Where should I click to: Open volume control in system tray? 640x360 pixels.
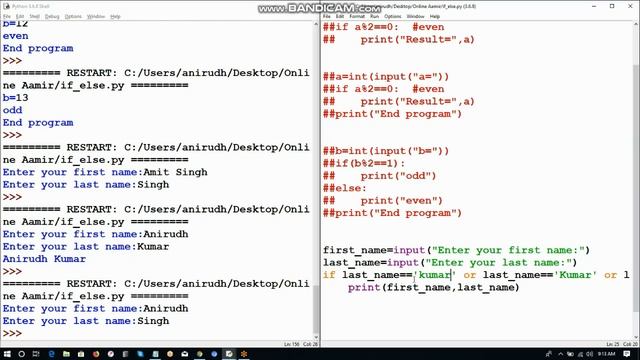pos(589,354)
